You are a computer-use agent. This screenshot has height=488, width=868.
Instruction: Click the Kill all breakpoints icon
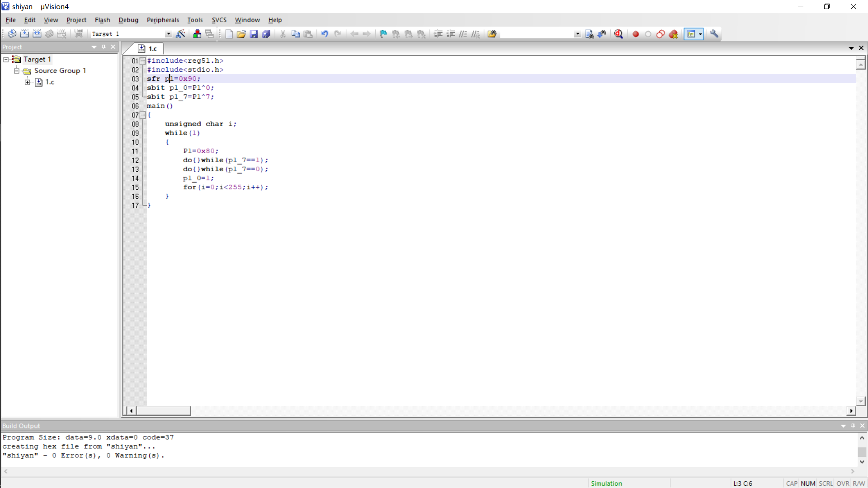click(673, 34)
